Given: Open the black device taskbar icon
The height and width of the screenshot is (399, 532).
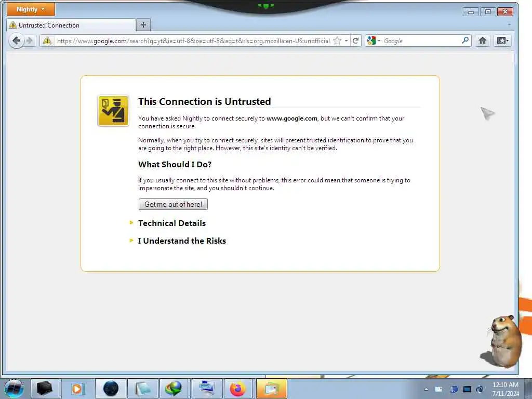Looking at the screenshot, I should pyautogui.click(x=45, y=389).
